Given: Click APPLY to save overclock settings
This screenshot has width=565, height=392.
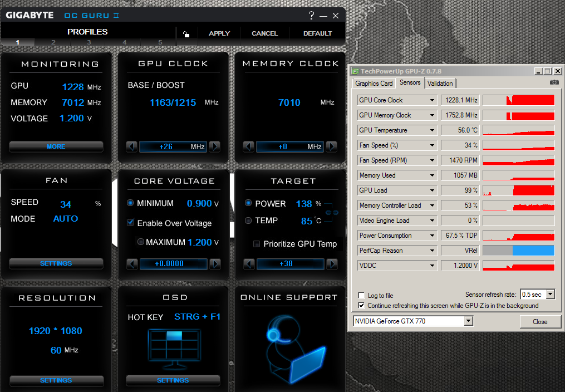Looking at the screenshot, I should pyautogui.click(x=219, y=33).
